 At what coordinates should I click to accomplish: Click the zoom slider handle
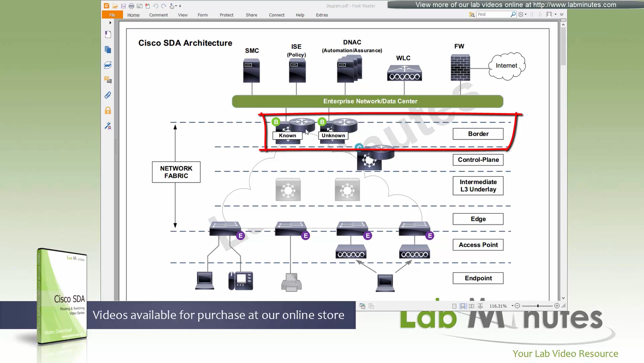tap(538, 306)
